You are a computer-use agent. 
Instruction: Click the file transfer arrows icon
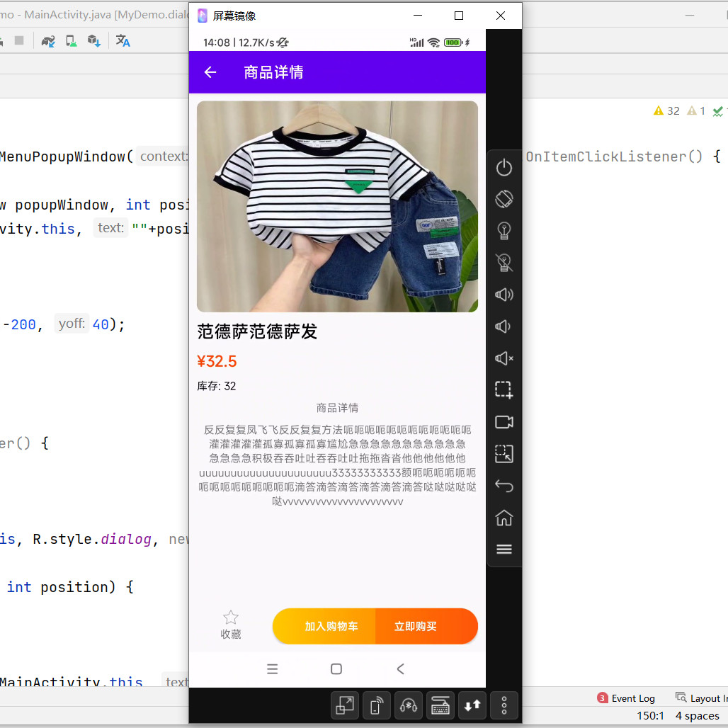(472, 706)
